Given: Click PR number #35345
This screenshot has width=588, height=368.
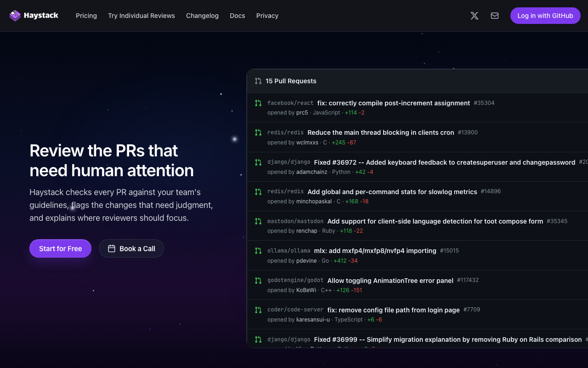Looking at the screenshot, I should 557,221.
